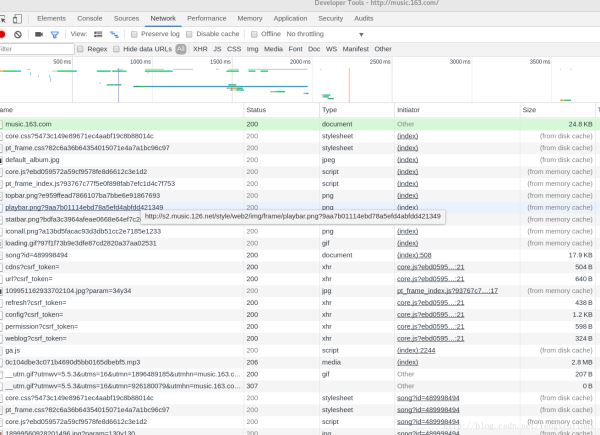600x435 pixels.
Task: Filter requests by XHR
Action: coord(200,49)
